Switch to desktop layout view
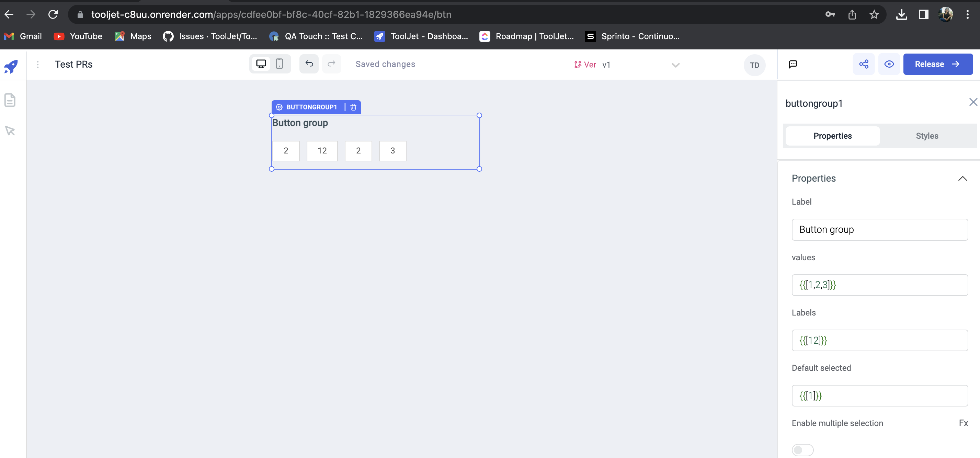 point(261,64)
